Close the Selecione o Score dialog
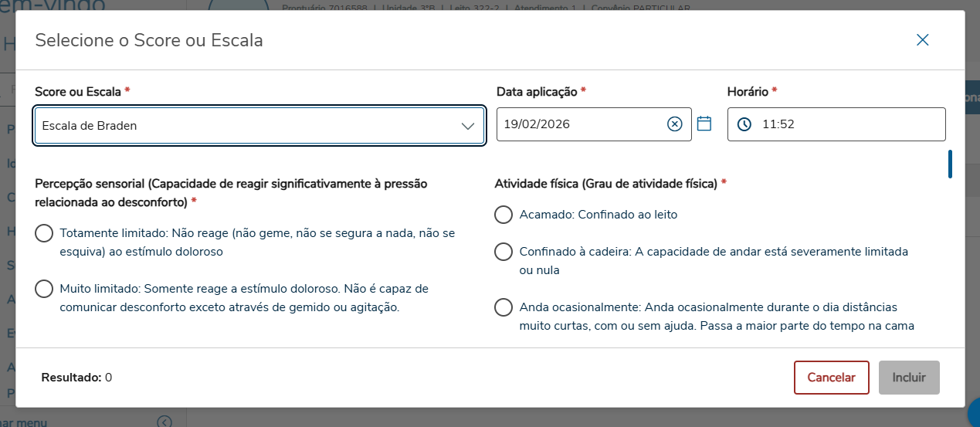The height and width of the screenshot is (427, 980). click(x=922, y=40)
